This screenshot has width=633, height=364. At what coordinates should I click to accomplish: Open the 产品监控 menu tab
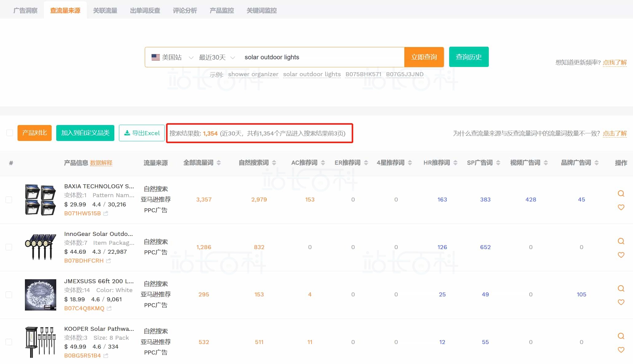click(222, 10)
